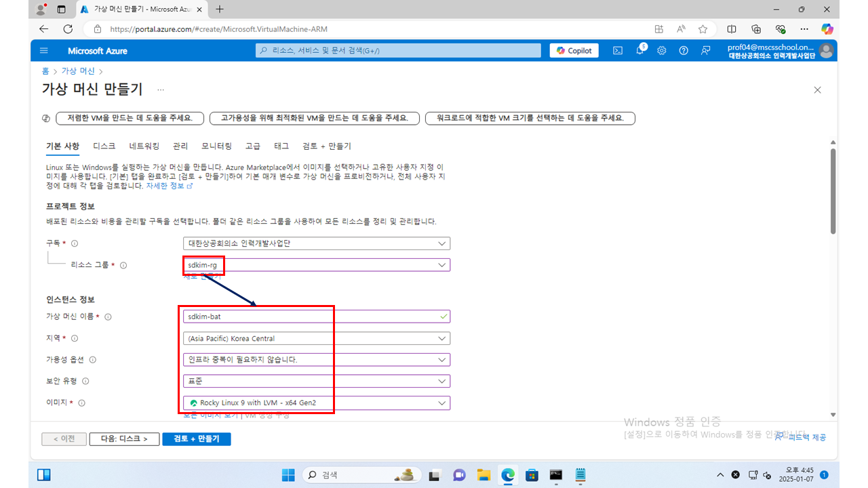868x488 pixels.
Task: Click the account avatar picture
Action: (826, 51)
